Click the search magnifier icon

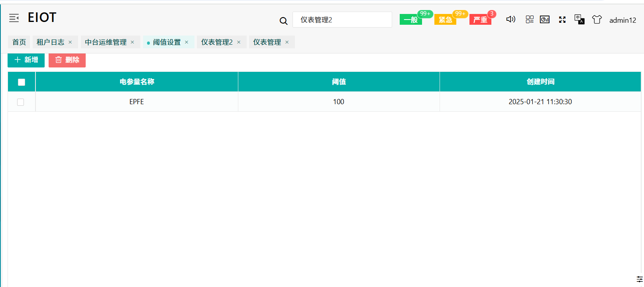pyautogui.click(x=283, y=21)
